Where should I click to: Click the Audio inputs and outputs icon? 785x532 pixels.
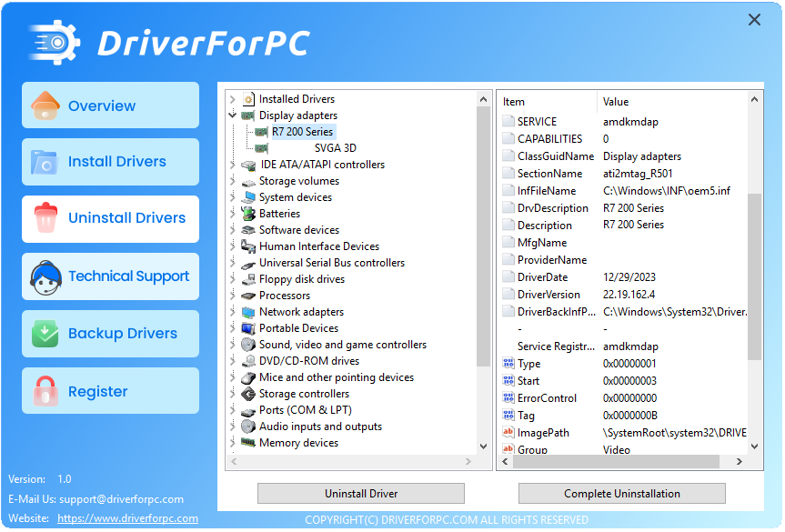tap(248, 427)
